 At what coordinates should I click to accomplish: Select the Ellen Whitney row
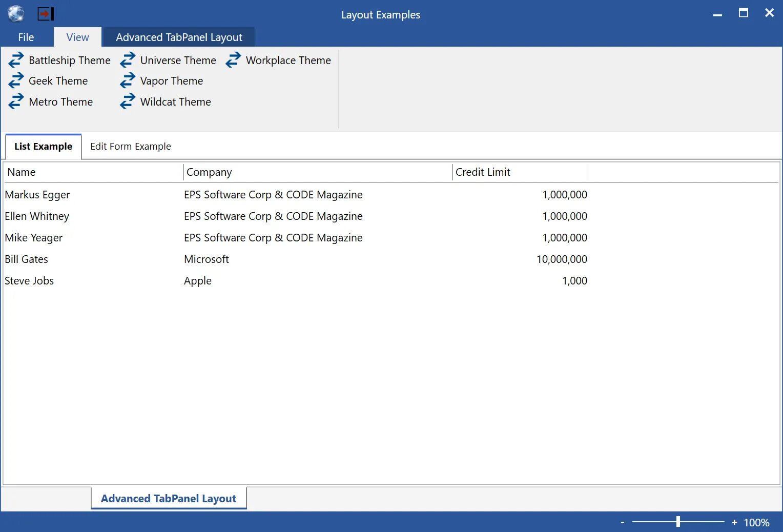coord(391,216)
